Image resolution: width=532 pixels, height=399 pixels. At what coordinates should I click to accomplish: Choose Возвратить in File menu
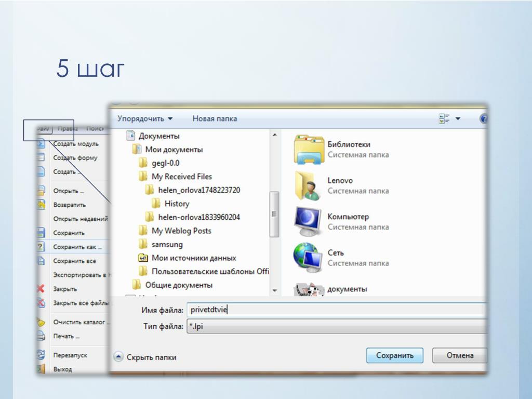coord(70,205)
